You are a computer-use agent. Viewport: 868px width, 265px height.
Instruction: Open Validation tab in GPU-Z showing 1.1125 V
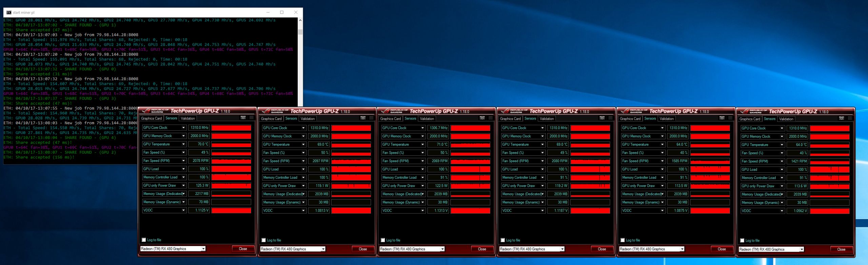click(188, 118)
